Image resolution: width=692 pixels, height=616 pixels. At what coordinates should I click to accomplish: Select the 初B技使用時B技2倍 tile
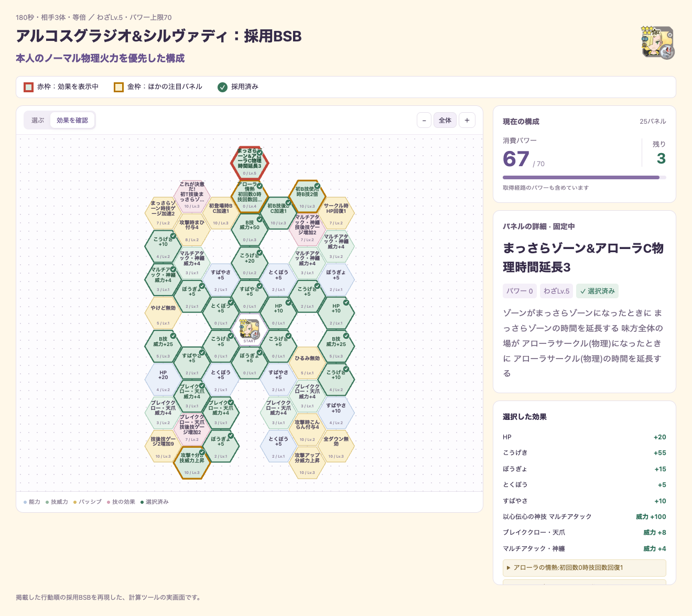307,197
